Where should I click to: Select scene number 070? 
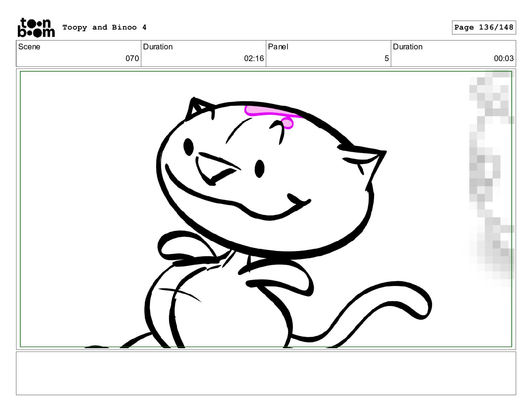[x=132, y=58]
